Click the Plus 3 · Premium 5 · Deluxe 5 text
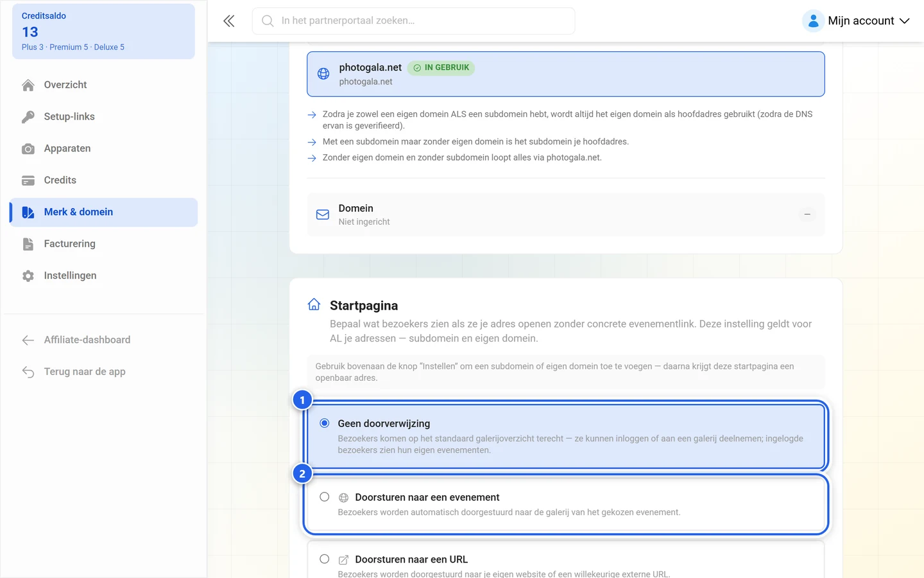Screen dimensions: 924x578 point(73,48)
